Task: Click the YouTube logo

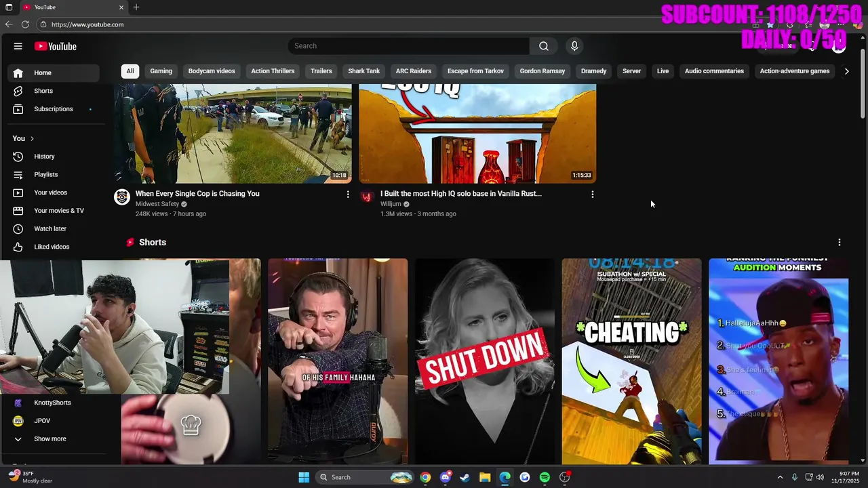Action: click(x=56, y=46)
